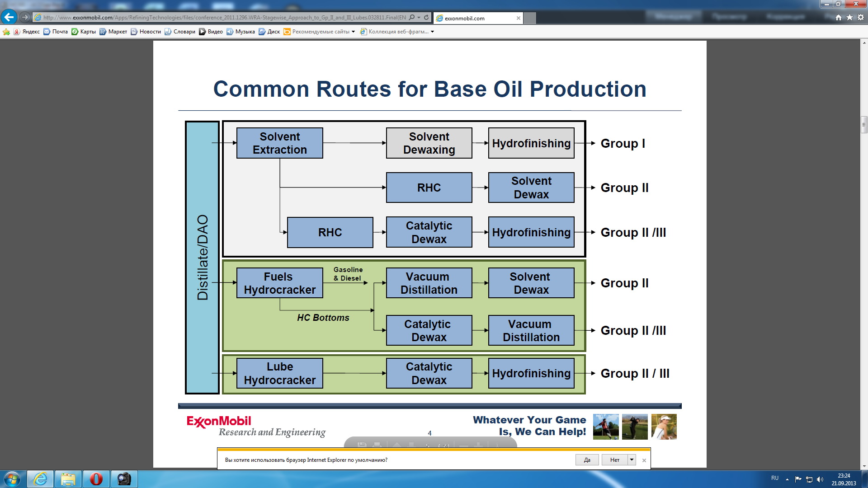This screenshot has width=868, height=488.
Task: Open the Action Center flag icon
Action: (798, 479)
